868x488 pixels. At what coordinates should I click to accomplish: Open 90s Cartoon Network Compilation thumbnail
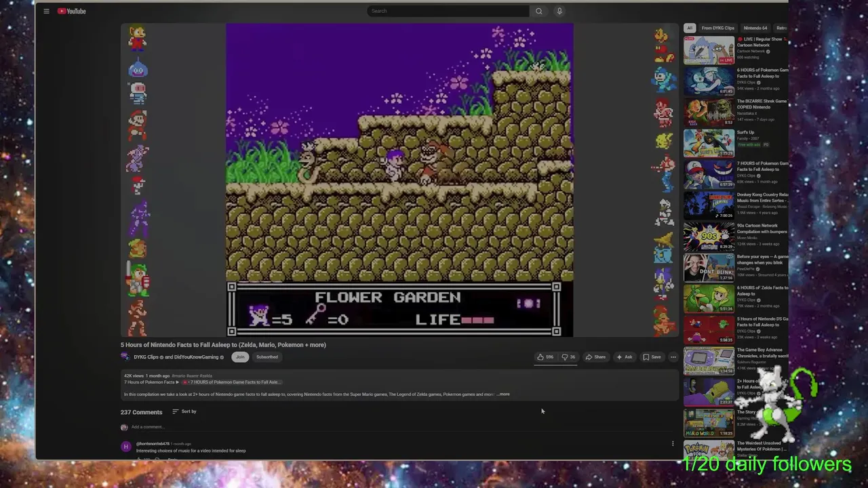(709, 237)
